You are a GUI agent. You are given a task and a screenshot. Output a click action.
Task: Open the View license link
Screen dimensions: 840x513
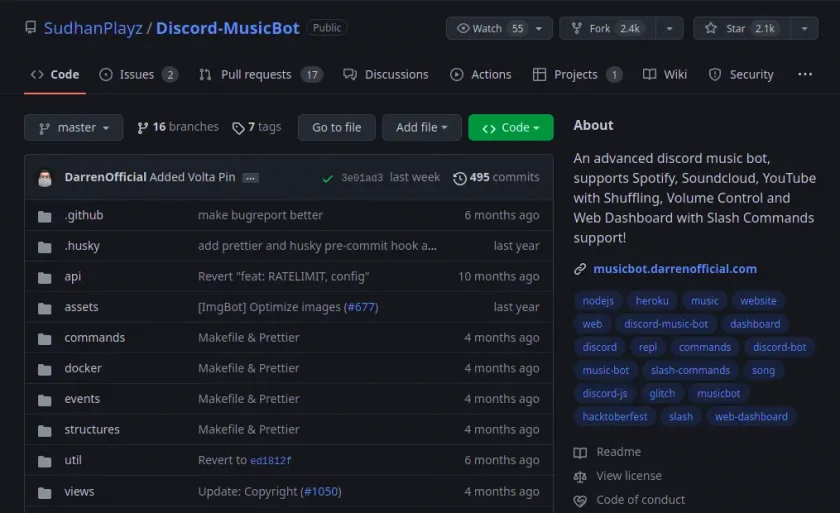click(x=618, y=476)
